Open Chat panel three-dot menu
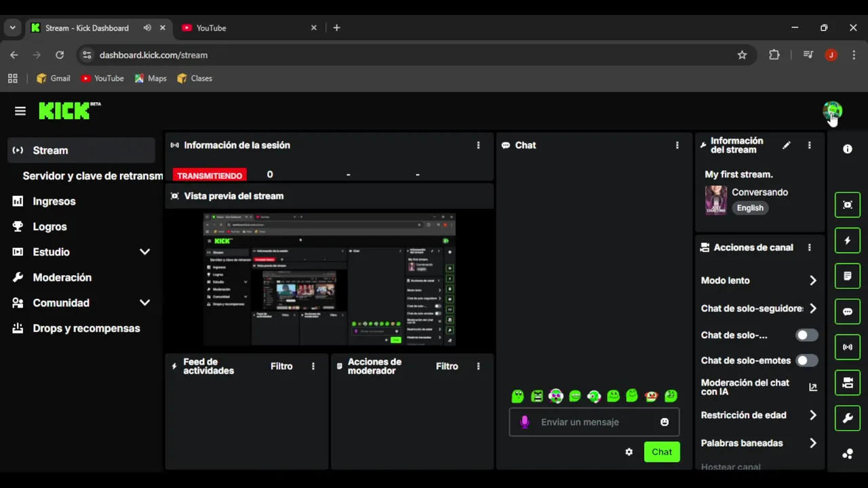Viewport: 868px width, 488px height. click(677, 145)
